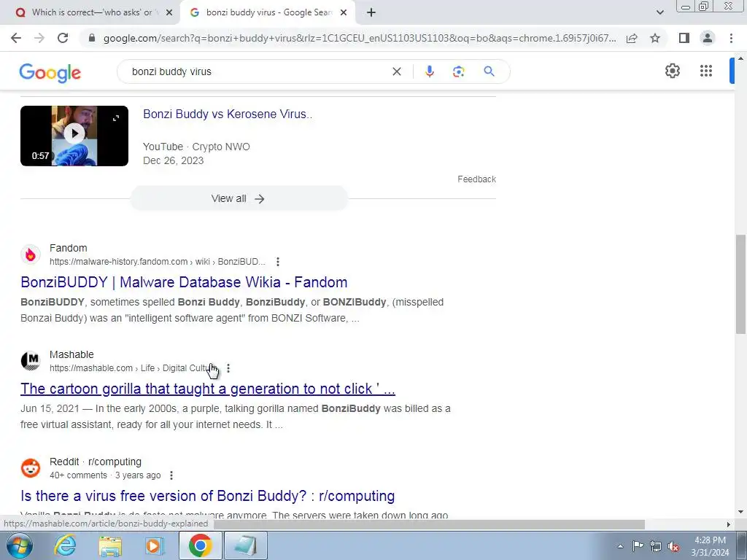
Task: Show hidden system tray icons
Action: [620, 546]
